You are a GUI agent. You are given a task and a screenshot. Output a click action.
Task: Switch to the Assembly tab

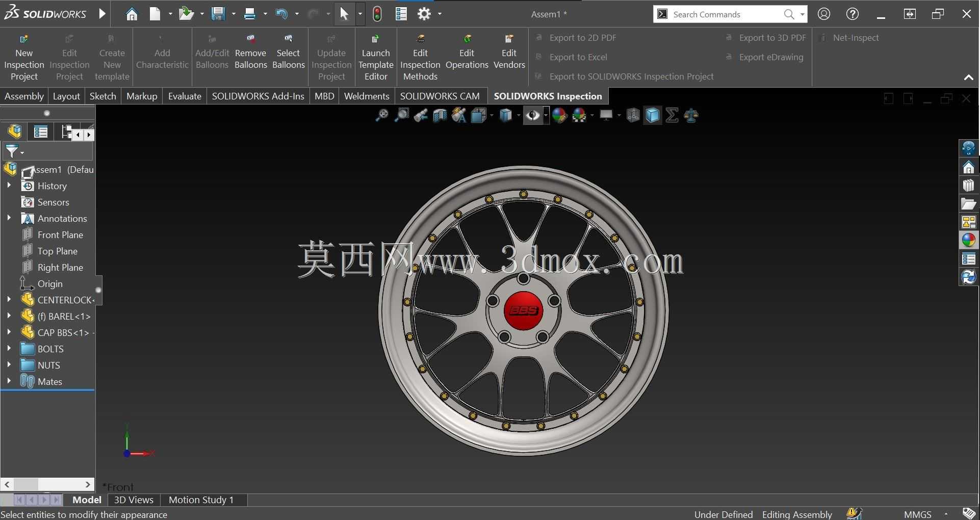(24, 96)
